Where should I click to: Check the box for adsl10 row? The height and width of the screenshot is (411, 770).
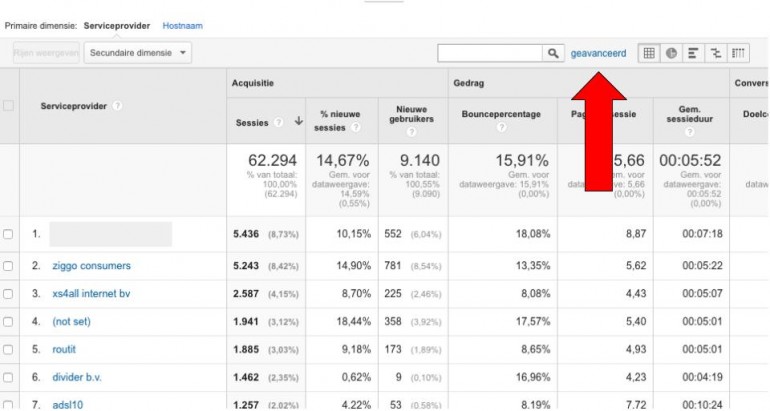(x=8, y=406)
